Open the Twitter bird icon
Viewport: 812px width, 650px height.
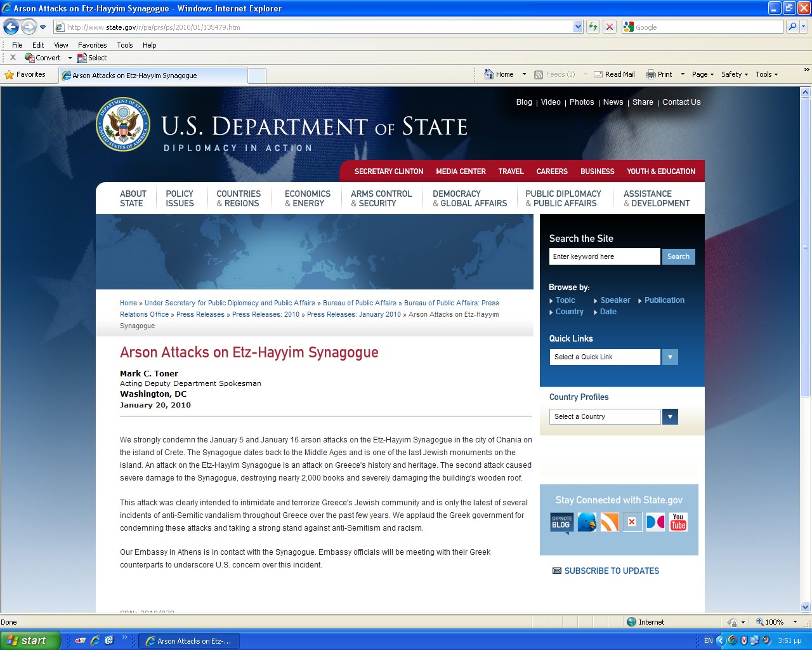(587, 522)
